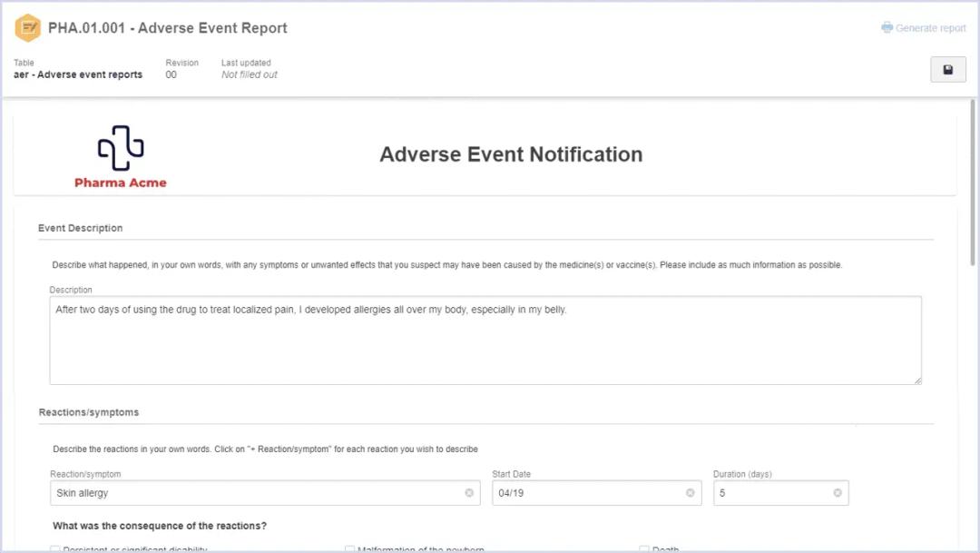This screenshot has height=553, width=980.
Task: Click the printer icon beside Generate report
Action: point(887,27)
